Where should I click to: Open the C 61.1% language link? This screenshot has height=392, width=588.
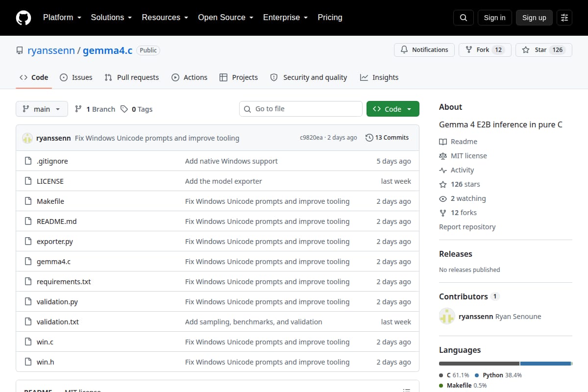click(x=454, y=375)
